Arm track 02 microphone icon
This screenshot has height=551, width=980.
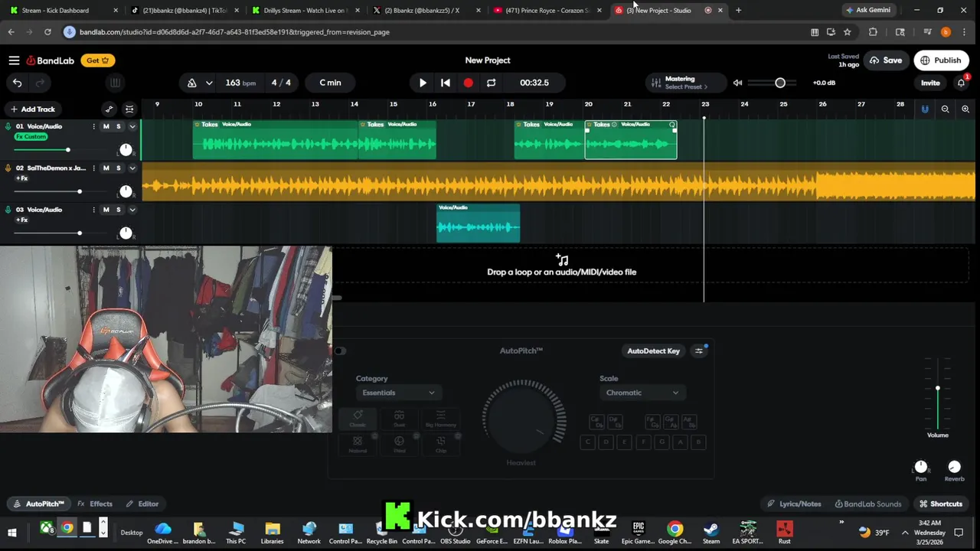point(8,168)
